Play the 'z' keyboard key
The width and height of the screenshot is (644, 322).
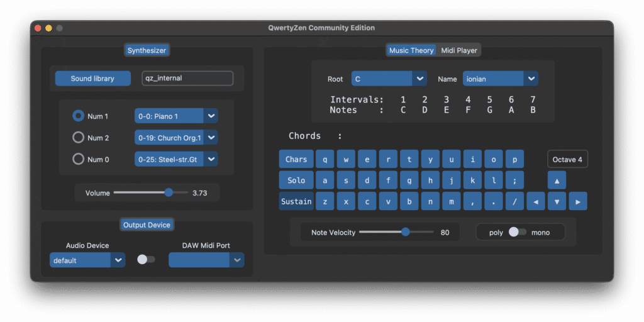pyautogui.click(x=325, y=201)
